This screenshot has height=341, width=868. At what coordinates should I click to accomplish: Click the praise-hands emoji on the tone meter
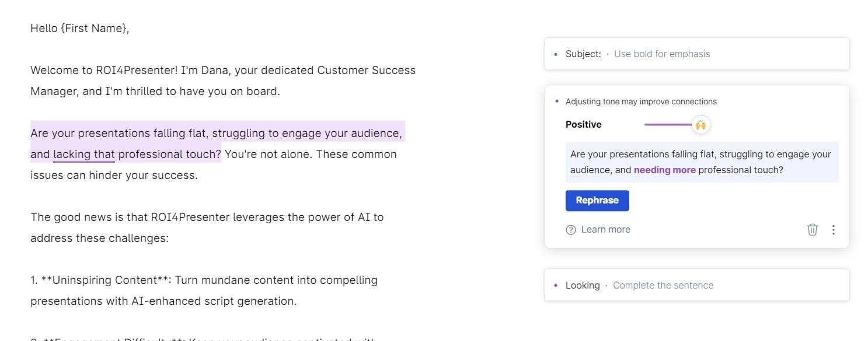coord(700,124)
